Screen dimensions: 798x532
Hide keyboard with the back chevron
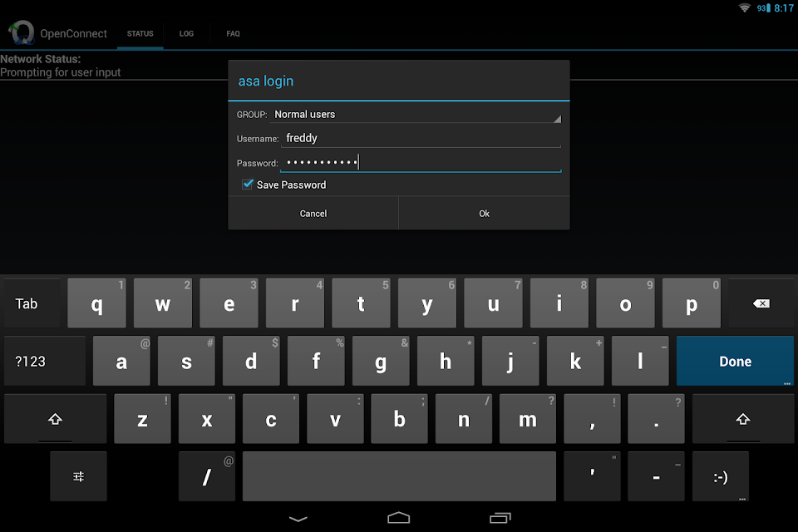tap(298, 519)
